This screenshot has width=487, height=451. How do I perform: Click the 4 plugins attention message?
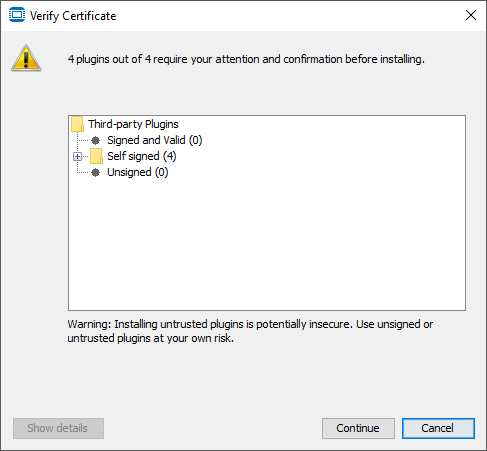246,59
